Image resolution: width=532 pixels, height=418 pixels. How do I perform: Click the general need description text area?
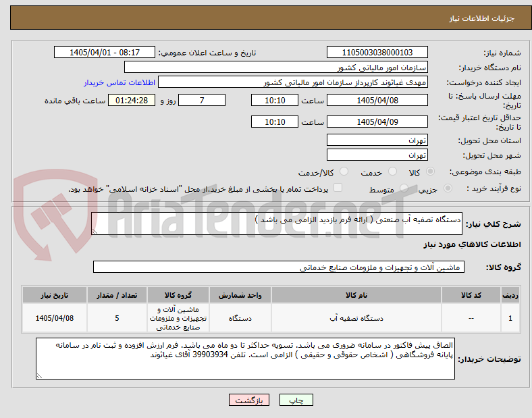[277, 224]
